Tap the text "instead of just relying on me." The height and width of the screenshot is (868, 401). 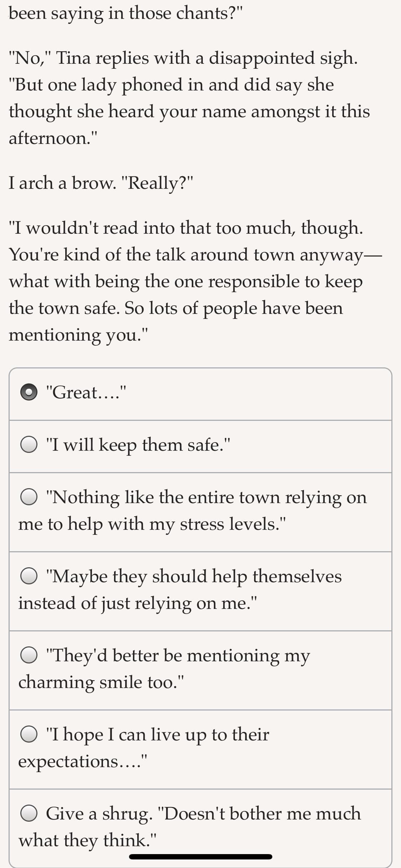(x=138, y=603)
